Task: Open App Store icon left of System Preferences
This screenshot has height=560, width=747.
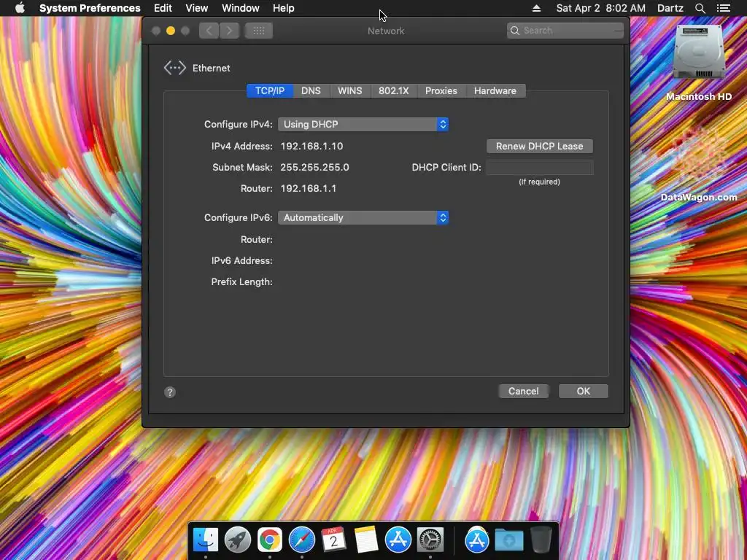Action: click(398, 540)
